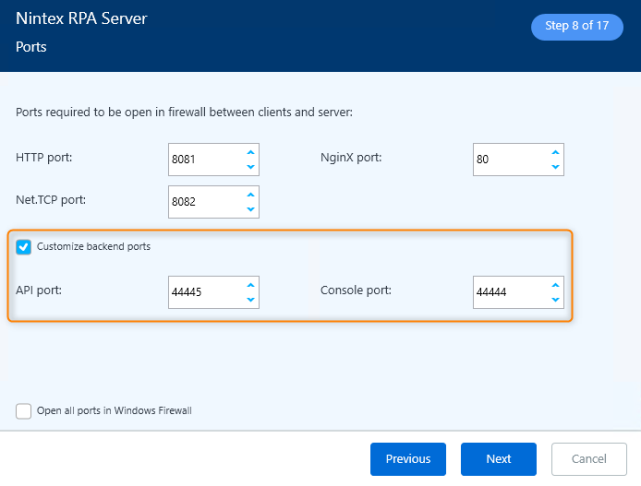Image resolution: width=641 pixels, height=486 pixels.
Task: Uncheck Customize backend ports checkbox
Action: tap(24, 247)
